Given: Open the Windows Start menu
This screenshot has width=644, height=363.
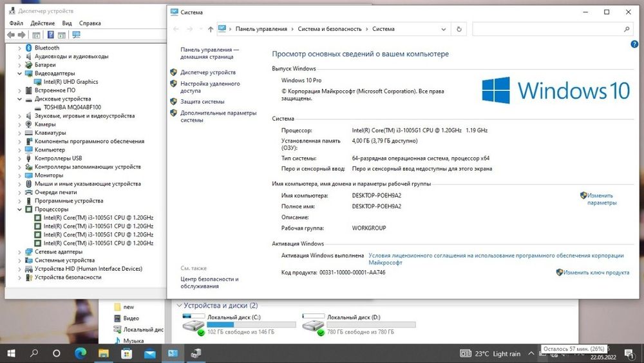Looking at the screenshot, I should click(x=11, y=353).
